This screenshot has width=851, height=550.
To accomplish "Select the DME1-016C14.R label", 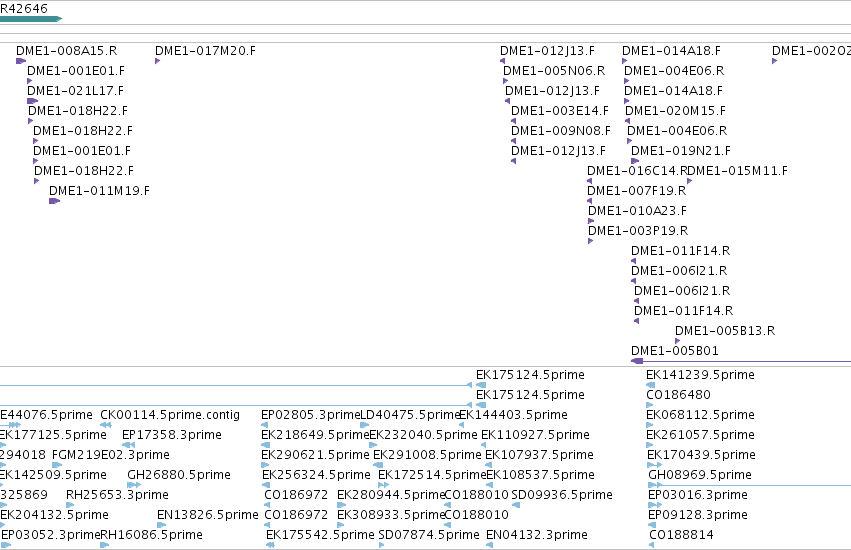I will pos(638,171).
